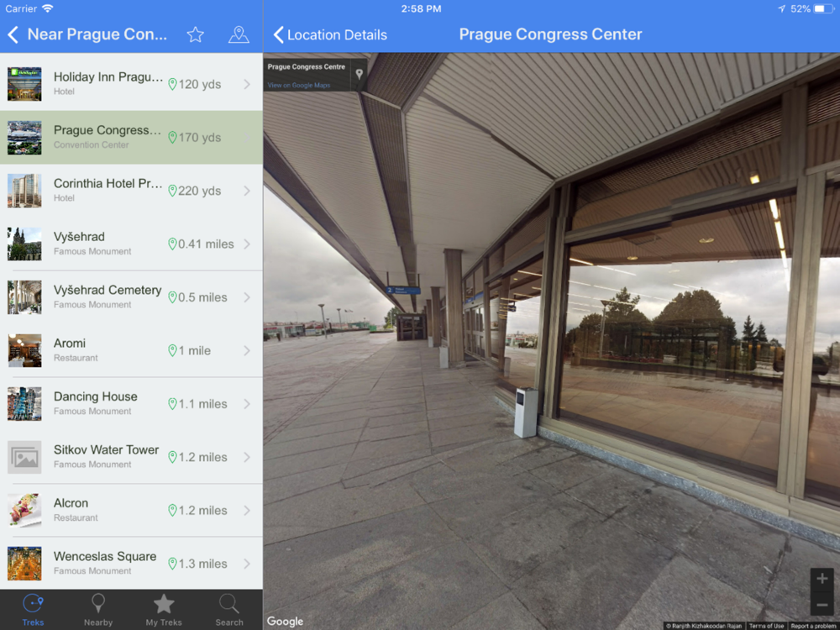Go back from the Near Prague list
840x630 pixels.
(13, 34)
